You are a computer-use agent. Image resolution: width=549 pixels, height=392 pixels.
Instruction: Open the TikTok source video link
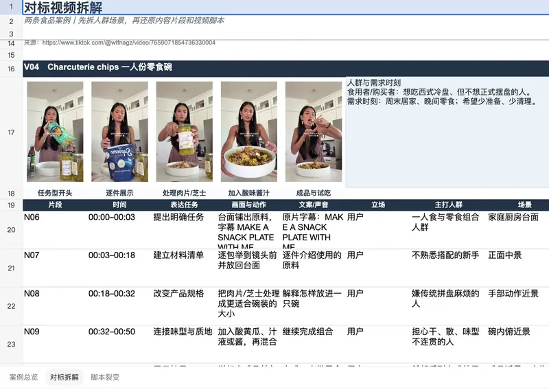point(128,43)
